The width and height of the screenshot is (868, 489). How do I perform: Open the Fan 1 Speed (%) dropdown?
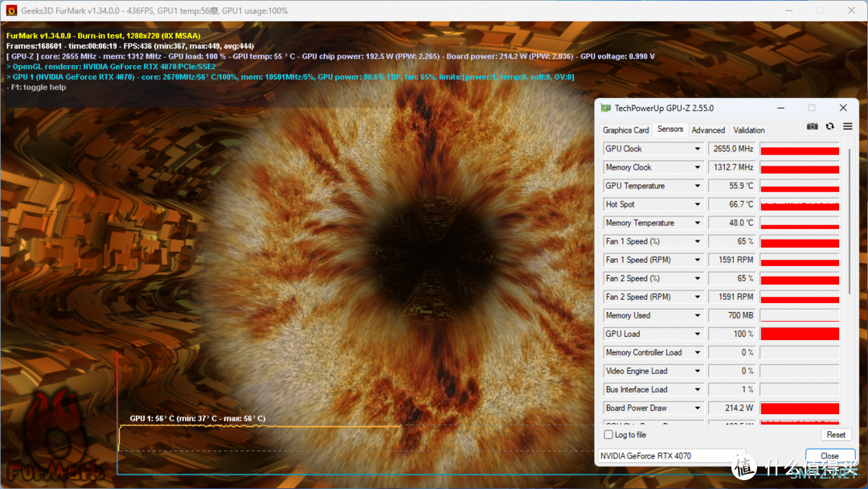coord(698,241)
